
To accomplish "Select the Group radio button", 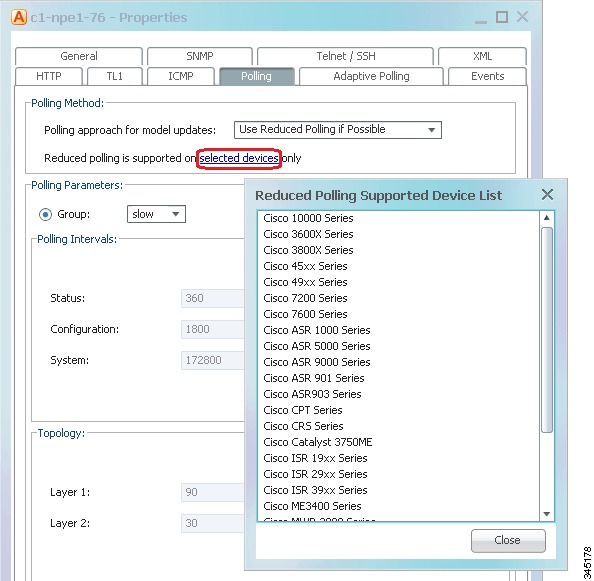I will [45, 214].
